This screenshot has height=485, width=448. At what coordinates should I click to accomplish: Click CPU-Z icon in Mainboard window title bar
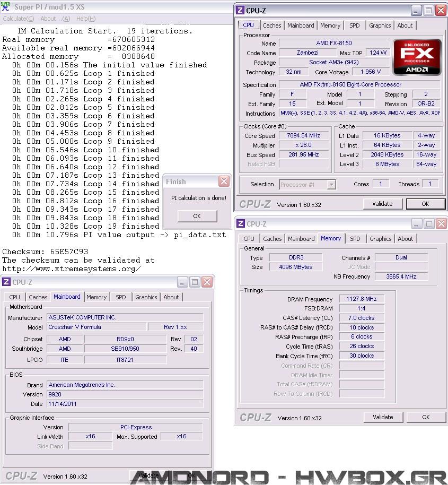(x=6, y=282)
